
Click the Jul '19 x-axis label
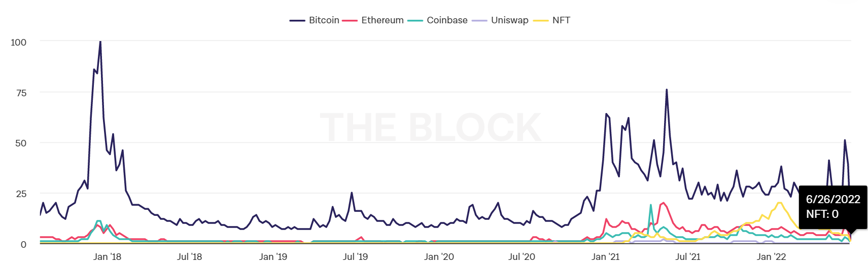tap(355, 257)
